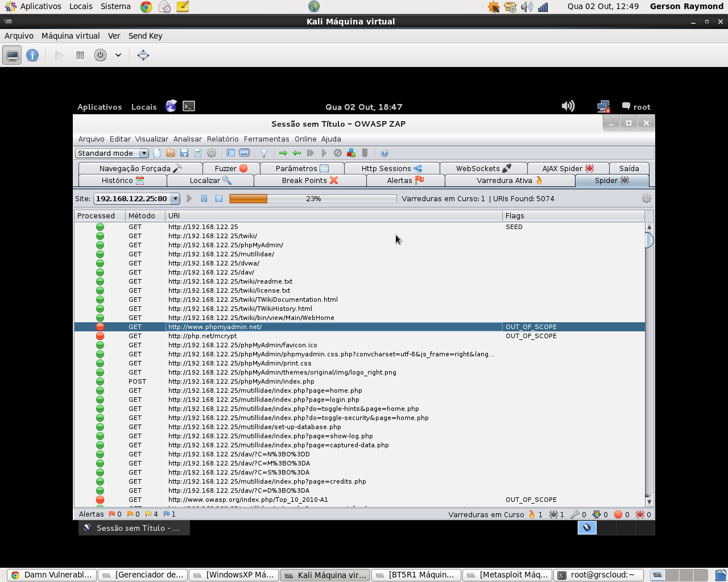The width and height of the screenshot is (728, 582).
Task: Toggle tabs layout view icon in ZAP toolbar
Action: point(230,153)
